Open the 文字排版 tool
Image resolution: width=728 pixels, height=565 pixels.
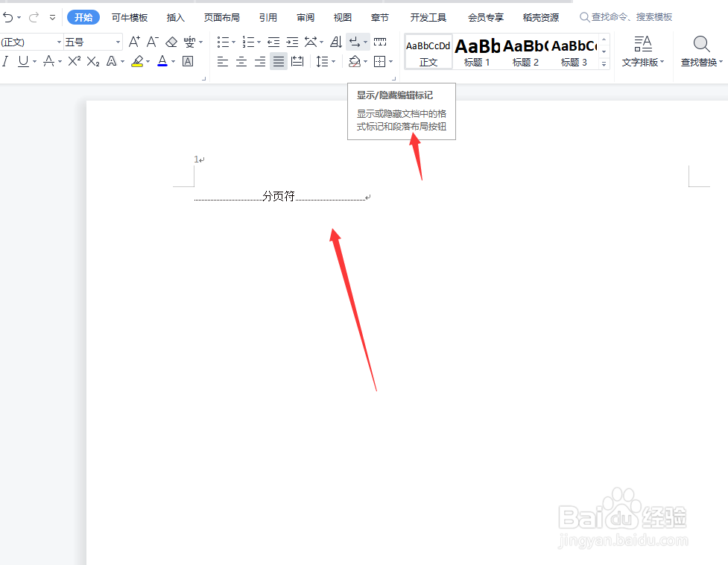(x=643, y=51)
